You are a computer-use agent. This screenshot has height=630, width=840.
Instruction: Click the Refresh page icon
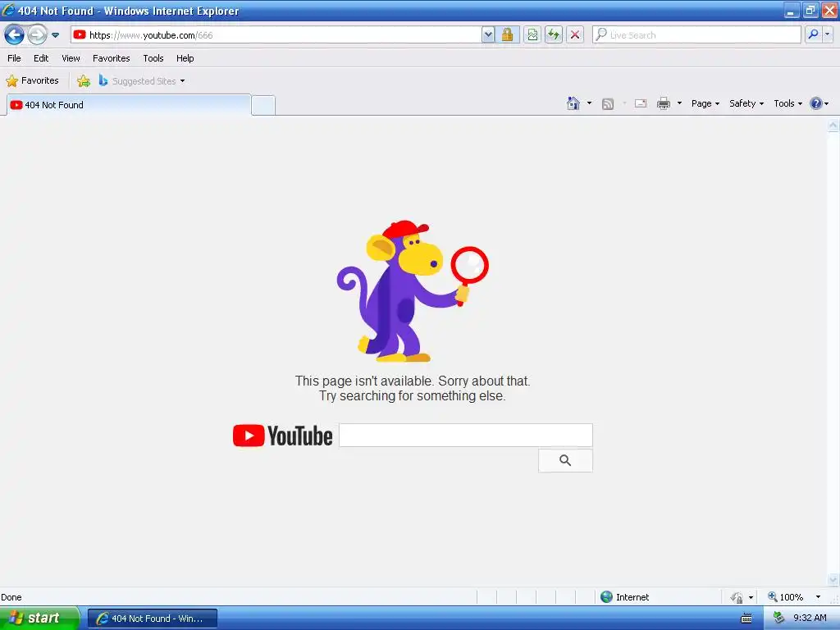(x=554, y=34)
